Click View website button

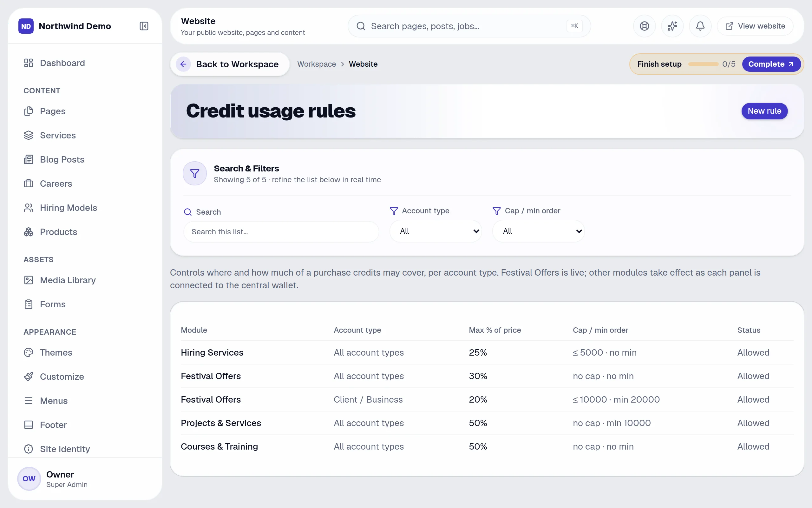click(x=755, y=26)
